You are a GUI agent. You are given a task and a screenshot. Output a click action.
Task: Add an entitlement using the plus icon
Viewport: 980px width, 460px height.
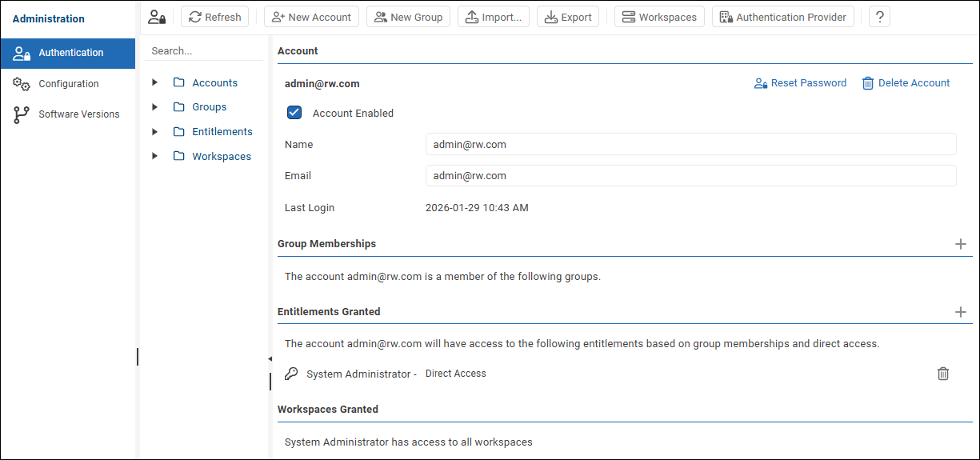961,312
